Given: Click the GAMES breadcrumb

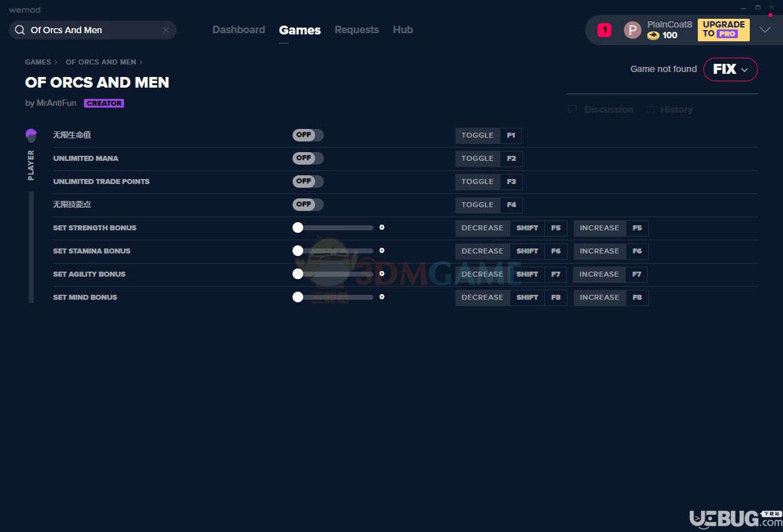Looking at the screenshot, I should coord(38,62).
